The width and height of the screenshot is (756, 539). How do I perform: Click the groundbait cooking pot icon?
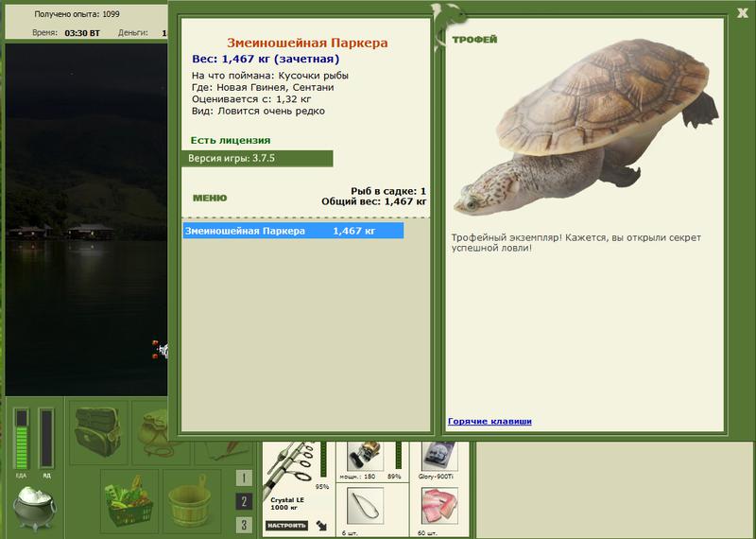pyautogui.click(x=34, y=508)
